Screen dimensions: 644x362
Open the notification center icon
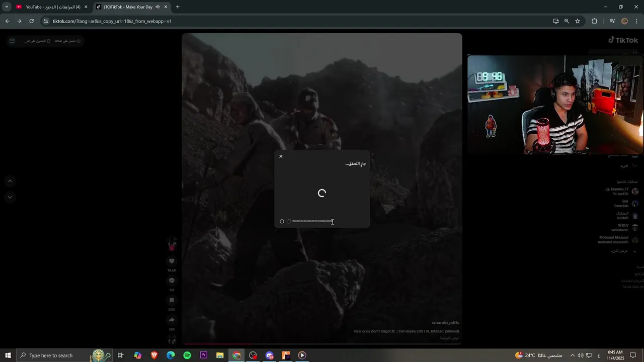pos(633,355)
